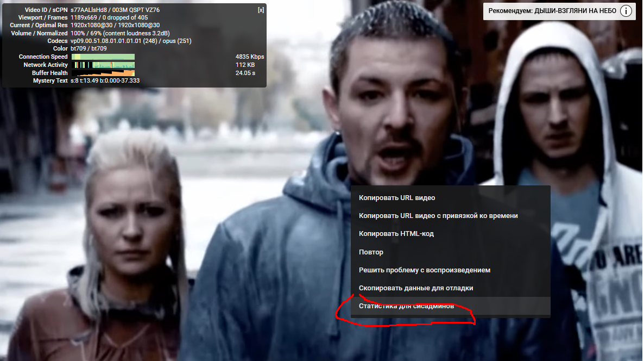Click the Color value bt709 / bt709
The width and height of the screenshot is (644, 361).
(x=89, y=48)
